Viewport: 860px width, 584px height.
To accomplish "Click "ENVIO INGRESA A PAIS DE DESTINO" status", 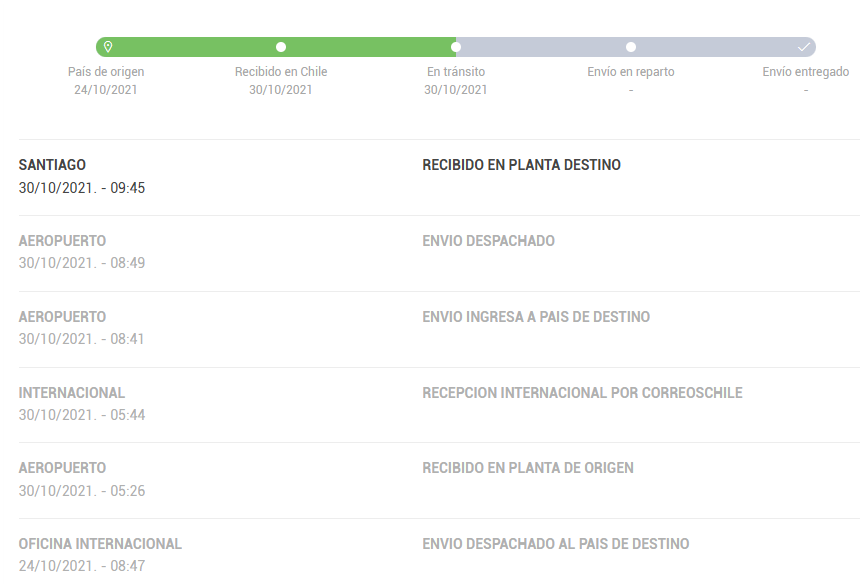I will (x=536, y=317).
